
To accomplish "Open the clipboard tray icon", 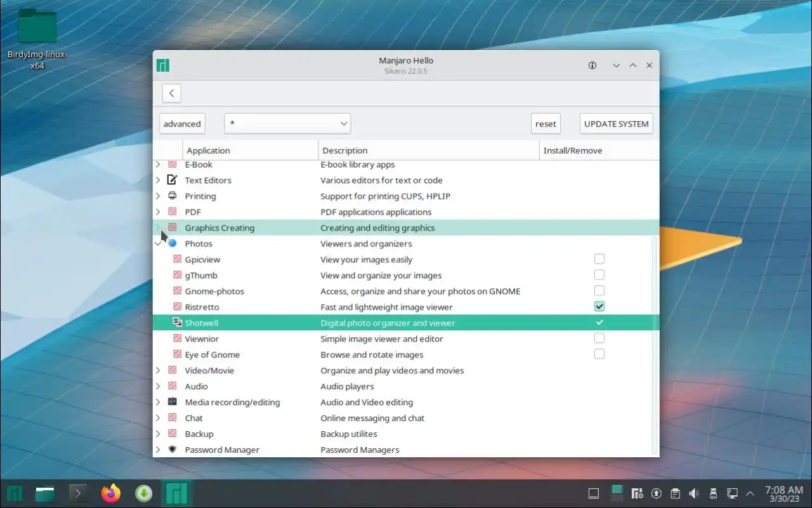I will point(676,493).
